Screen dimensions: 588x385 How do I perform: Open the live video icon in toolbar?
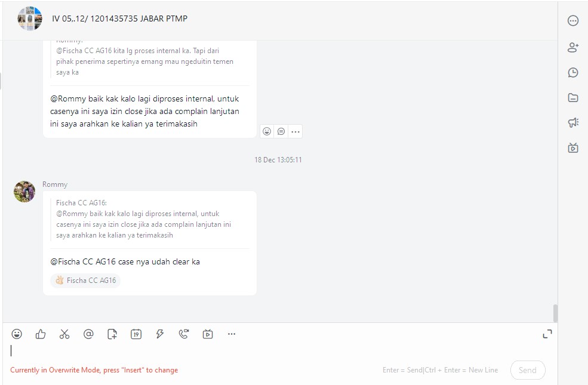tap(208, 334)
